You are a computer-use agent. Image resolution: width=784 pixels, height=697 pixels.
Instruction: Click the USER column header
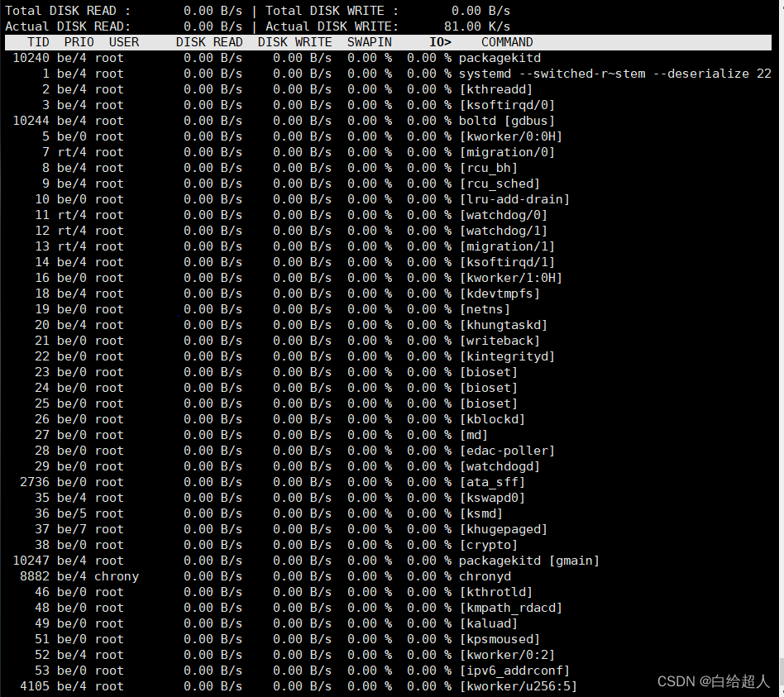tap(124, 42)
